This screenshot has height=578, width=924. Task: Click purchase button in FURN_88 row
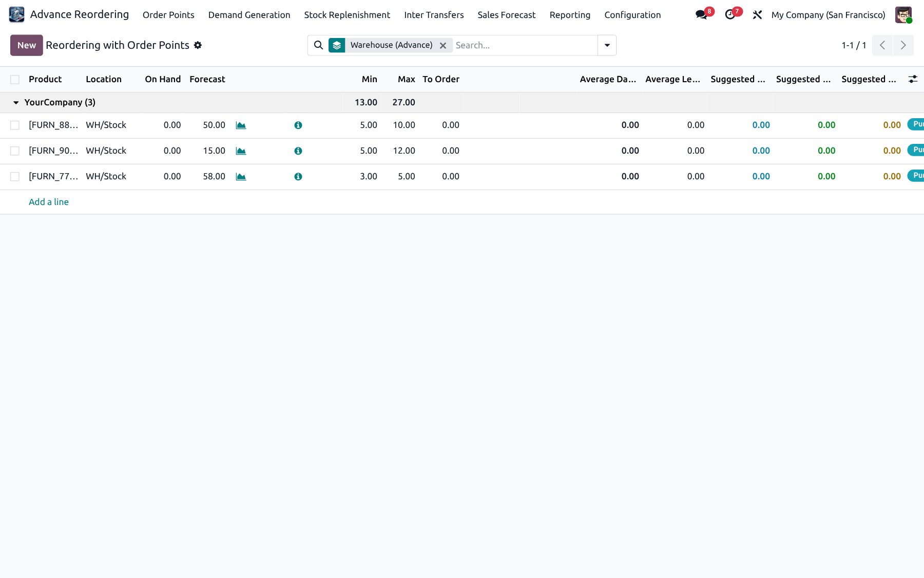pos(916,124)
